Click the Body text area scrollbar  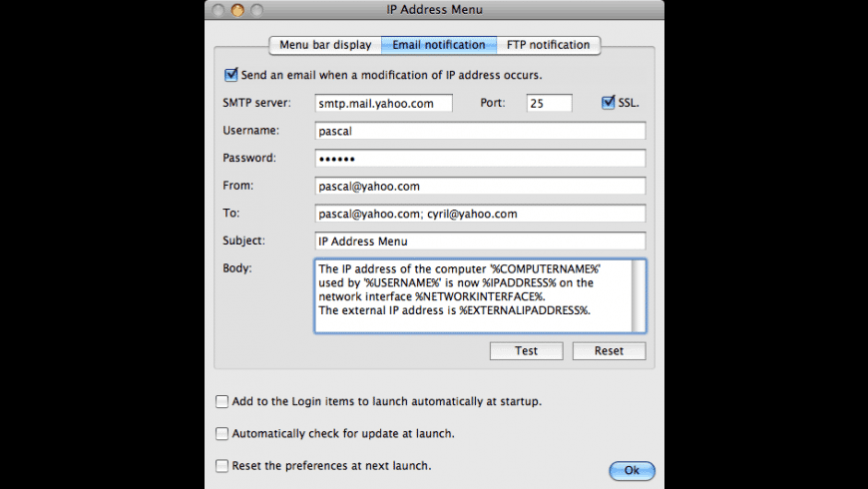coord(639,295)
